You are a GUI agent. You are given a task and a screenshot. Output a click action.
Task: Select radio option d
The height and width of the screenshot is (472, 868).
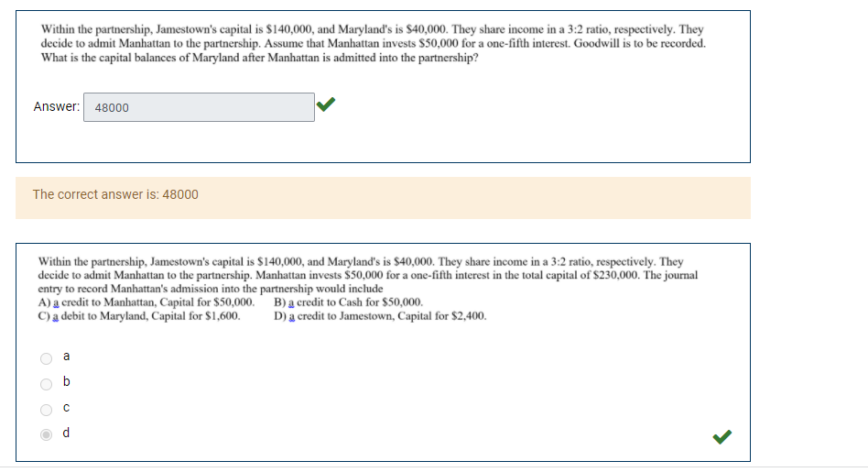coord(47,435)
